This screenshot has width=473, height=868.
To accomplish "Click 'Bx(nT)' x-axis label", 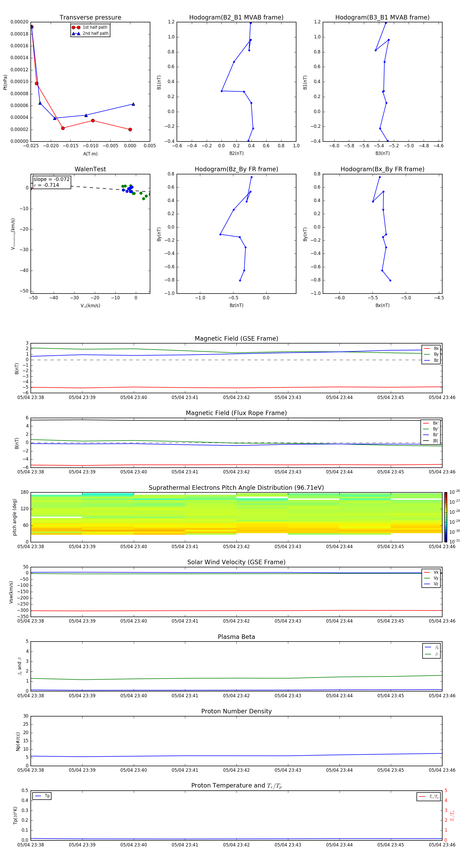I will (382, 305).
